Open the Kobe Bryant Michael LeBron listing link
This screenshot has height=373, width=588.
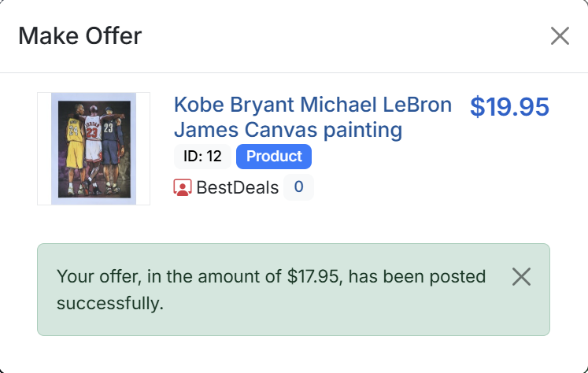coord(312,105)
